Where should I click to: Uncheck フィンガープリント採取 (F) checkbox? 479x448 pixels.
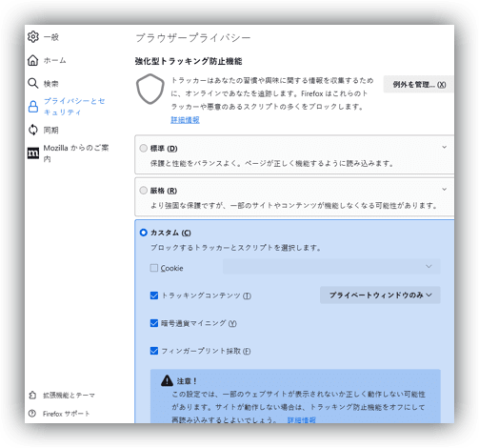pos(154,351)
